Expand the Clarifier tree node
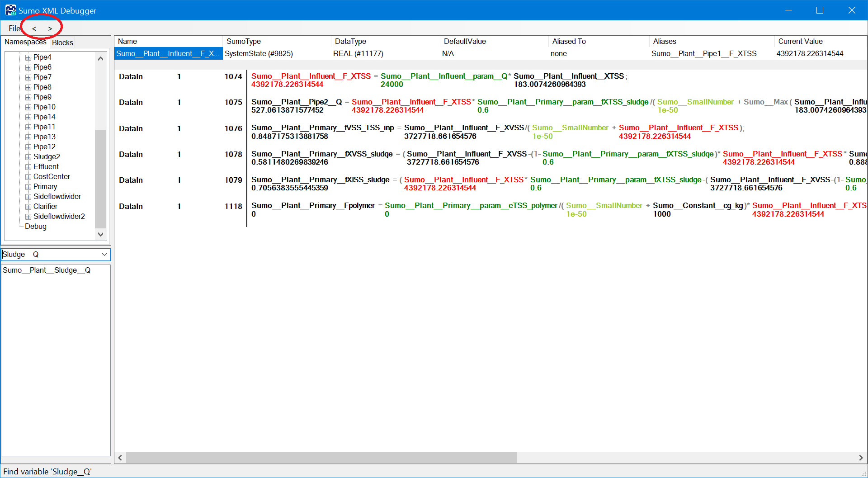Image resolution: width=868 pixels, height=478 pixels. click(28, 207)
